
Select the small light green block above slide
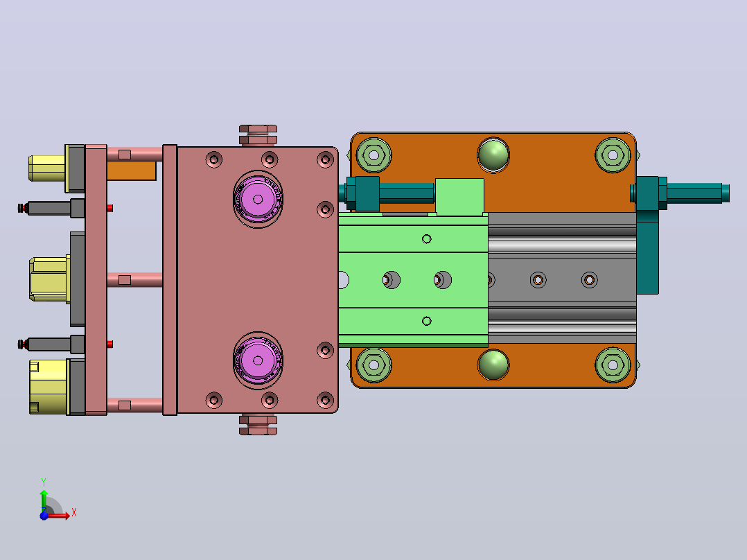click(459, 196)
